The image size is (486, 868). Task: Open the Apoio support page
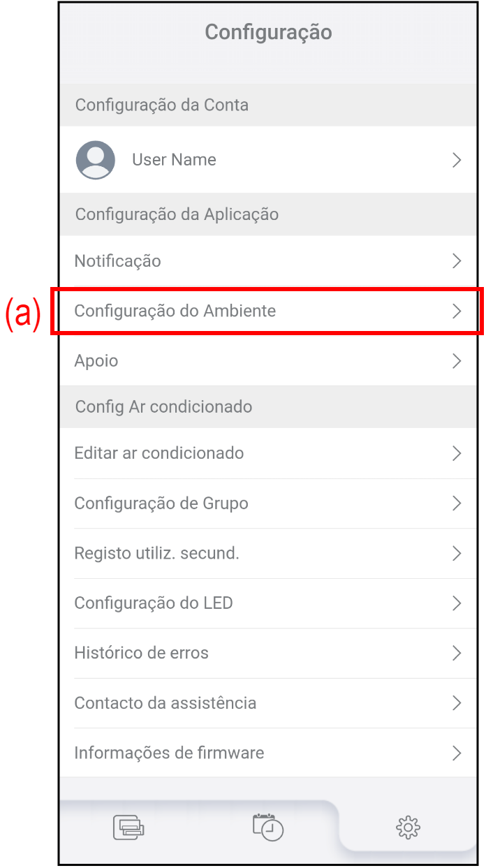96,361
